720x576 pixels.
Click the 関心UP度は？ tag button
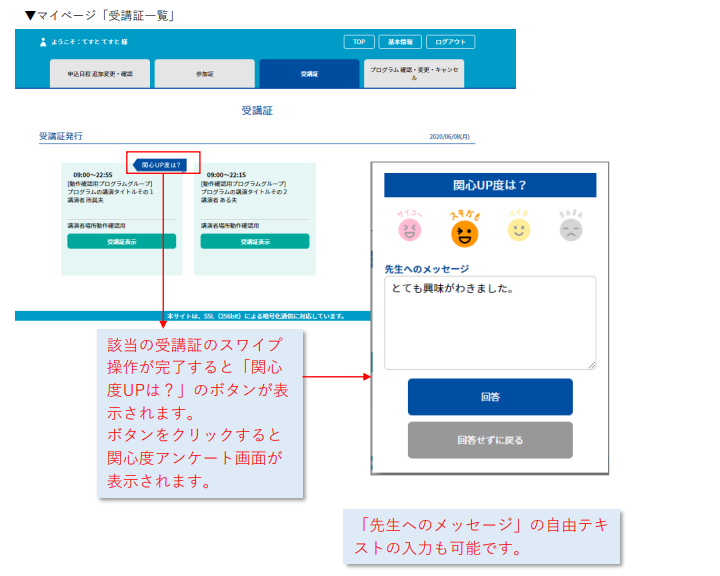tap(160, 164)
